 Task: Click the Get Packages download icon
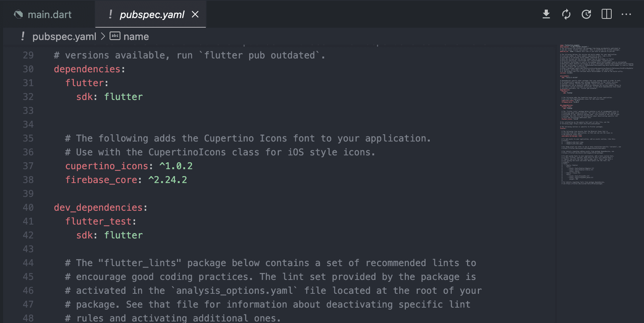click(x=546, y=14)
